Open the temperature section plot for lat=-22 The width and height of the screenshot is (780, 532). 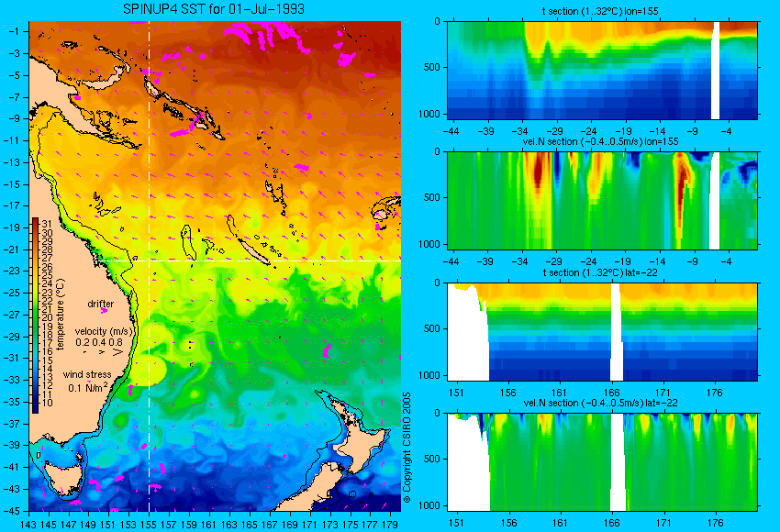coord(602,332)
